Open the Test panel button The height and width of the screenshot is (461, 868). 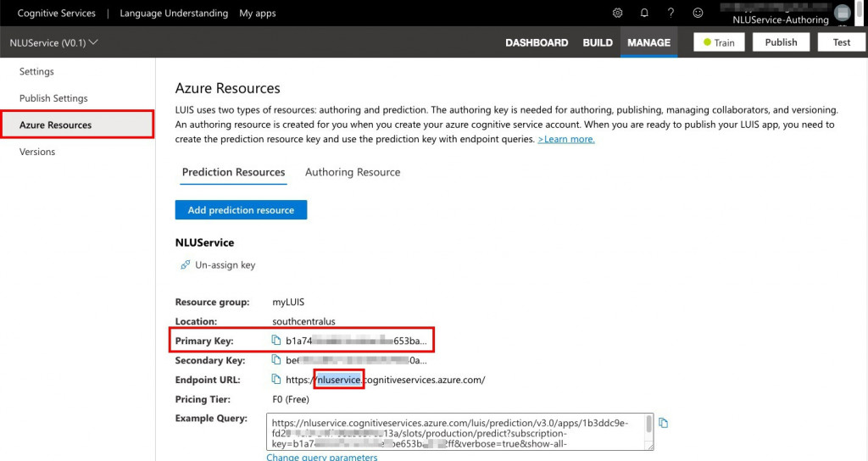pyautogui.click(x=842, y=42)
